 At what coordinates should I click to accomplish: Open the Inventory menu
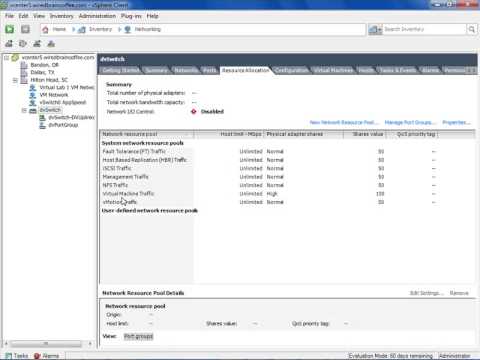coord(61,16)
